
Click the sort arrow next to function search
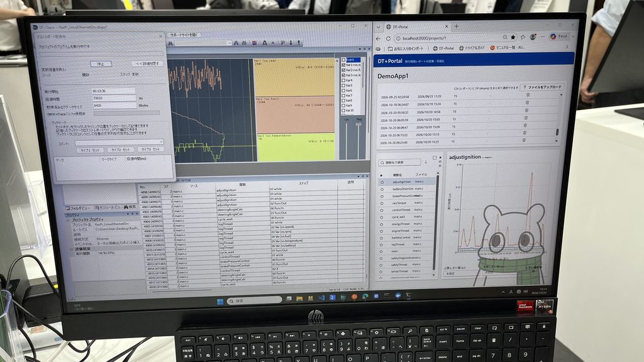point(426,162)
